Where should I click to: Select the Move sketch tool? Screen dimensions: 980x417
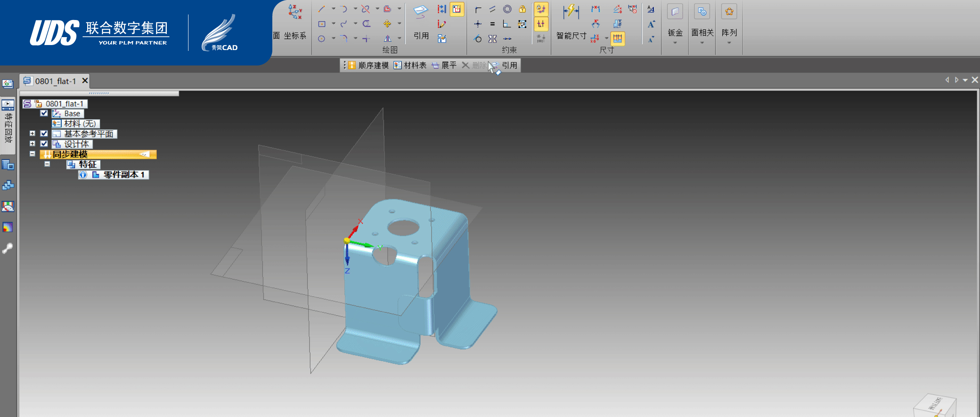(x=387, y=24)
